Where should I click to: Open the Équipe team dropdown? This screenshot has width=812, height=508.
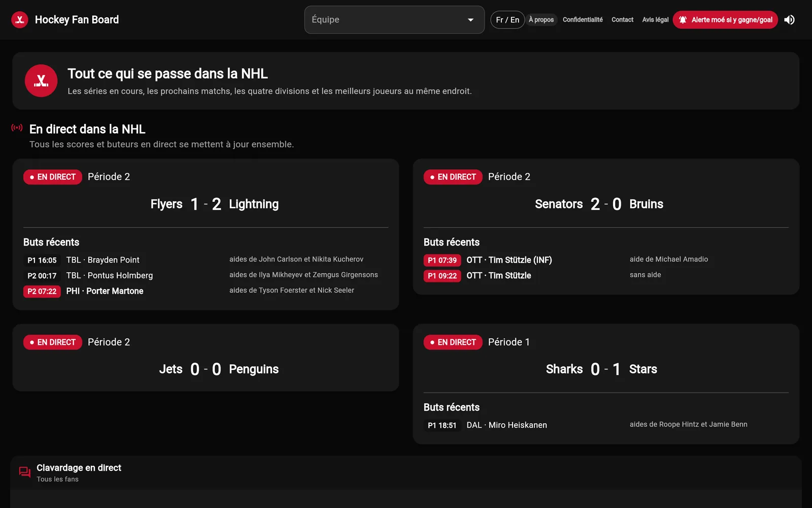(394, 20)
